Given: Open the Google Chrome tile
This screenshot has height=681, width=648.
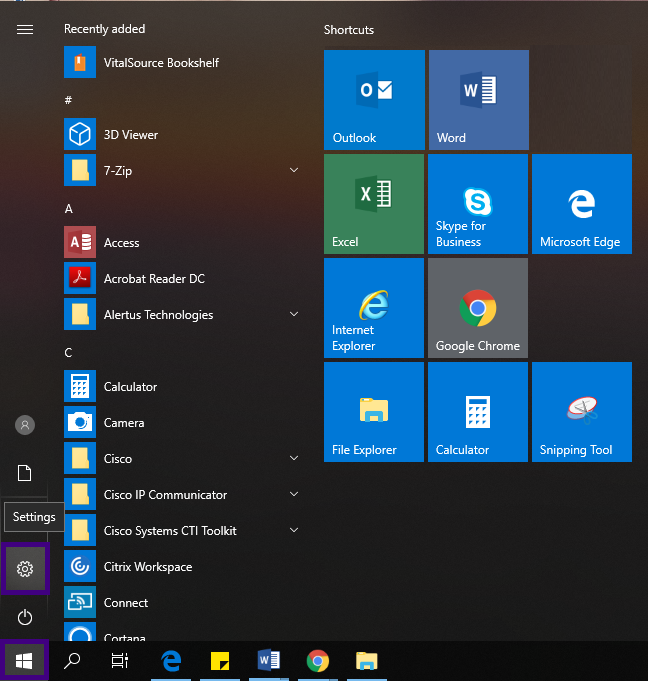Looking at the screenshot, I should coord(478,308).
